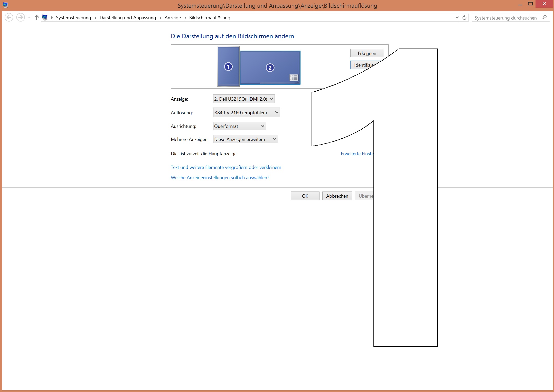Refresh the address bar location
Viewport: 554px width, 392px height.
464,18
